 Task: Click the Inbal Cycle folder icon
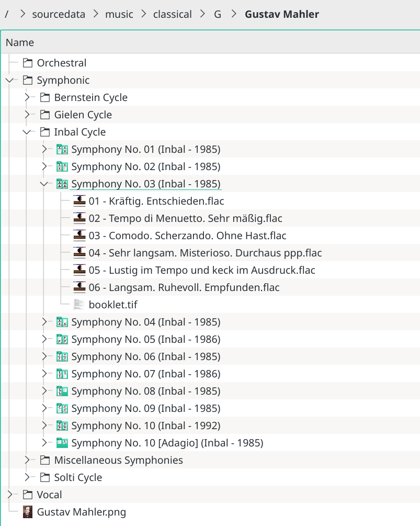point(44,132)
